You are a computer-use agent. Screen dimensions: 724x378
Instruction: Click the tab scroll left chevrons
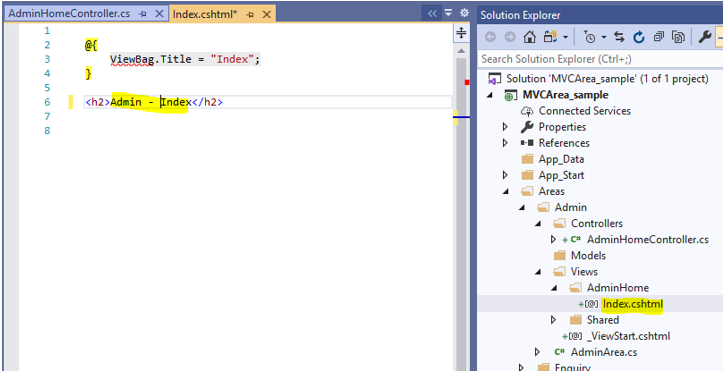tap(432, 13)
